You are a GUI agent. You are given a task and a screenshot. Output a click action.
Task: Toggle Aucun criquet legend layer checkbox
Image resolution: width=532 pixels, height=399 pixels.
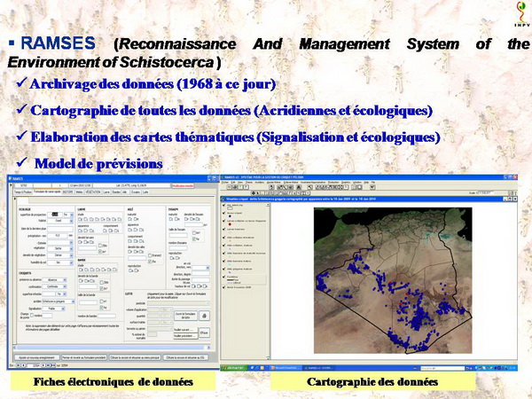click(224, 213)
